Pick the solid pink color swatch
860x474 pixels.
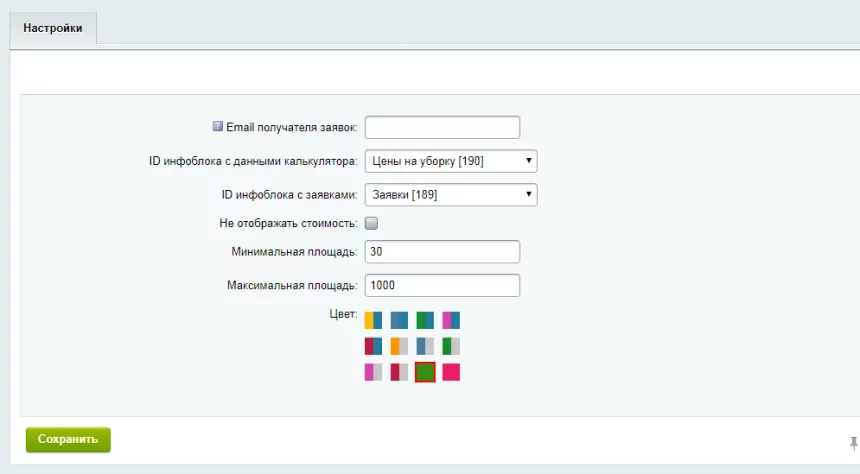click(451, 372)
